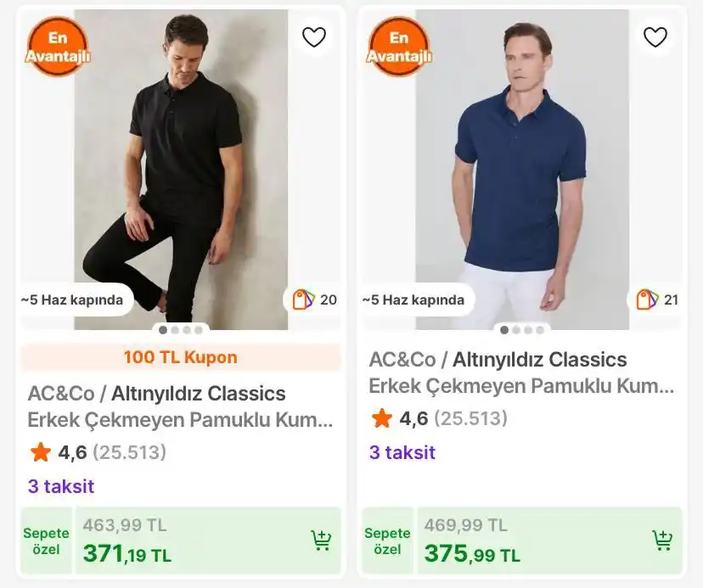The image size is (703, 588).
Task: Open the 21 variants tag icon
Action: click(647, 300)
